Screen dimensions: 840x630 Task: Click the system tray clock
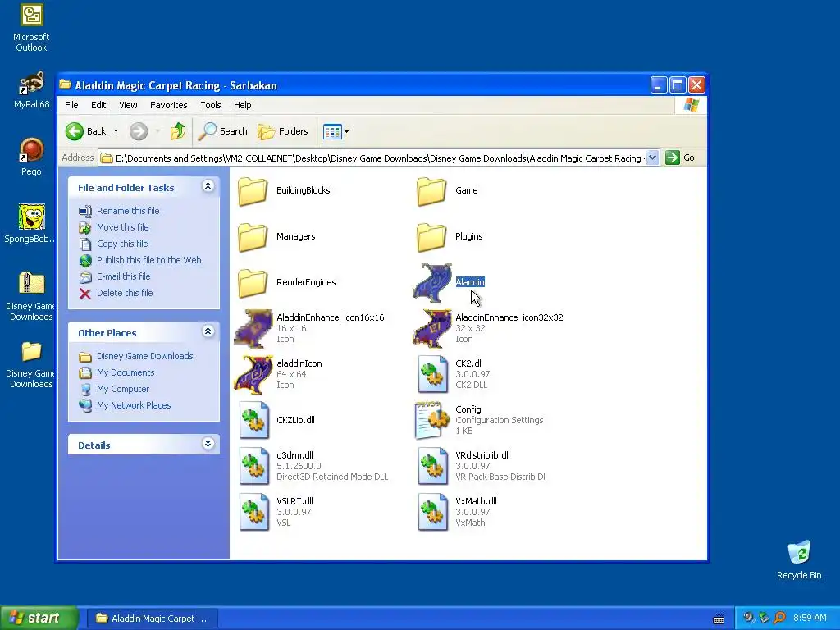[x=810, y=619]
